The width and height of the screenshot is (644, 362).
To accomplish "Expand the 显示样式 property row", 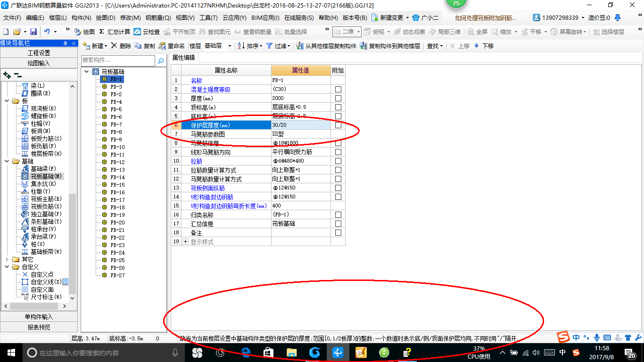I will [x=185, y=241].
